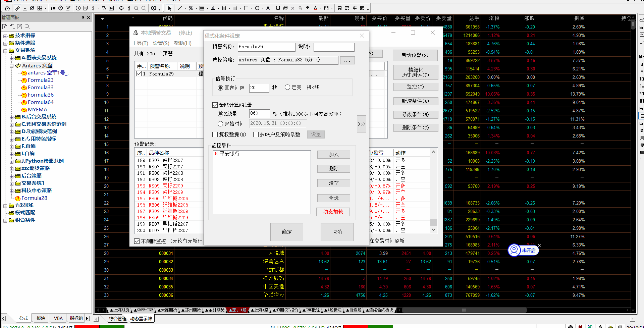Click the search icon in 管理面板

[27, 26]
